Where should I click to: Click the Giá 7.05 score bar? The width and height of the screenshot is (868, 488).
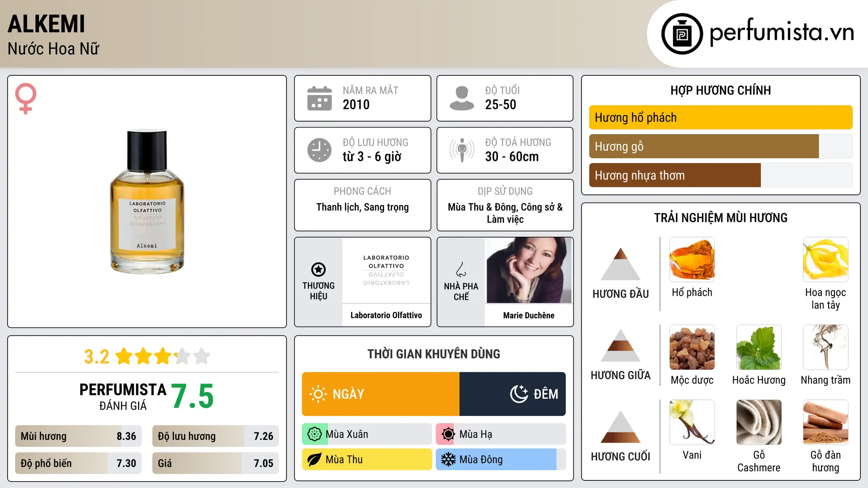click(215, 463)
